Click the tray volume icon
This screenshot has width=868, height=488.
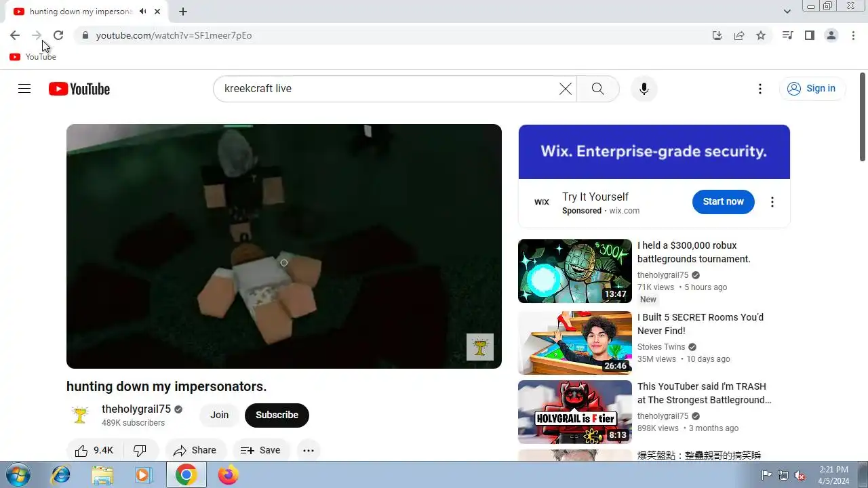click(x=800, y=475)
